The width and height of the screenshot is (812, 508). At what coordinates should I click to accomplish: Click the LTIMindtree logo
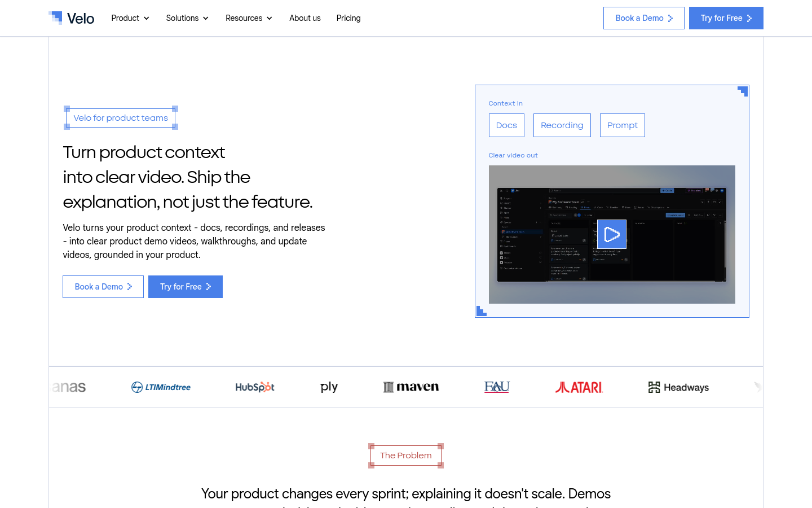161,387
